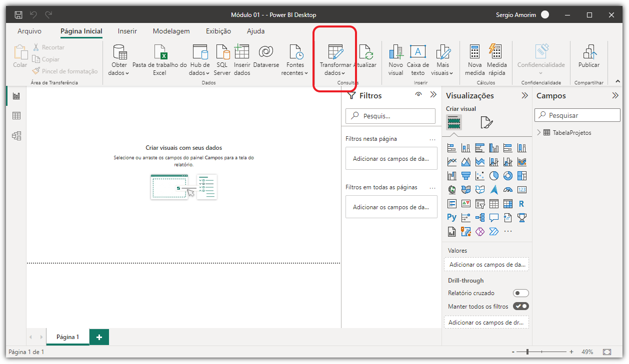Collapse the Filtros pane

coord(433,95)
